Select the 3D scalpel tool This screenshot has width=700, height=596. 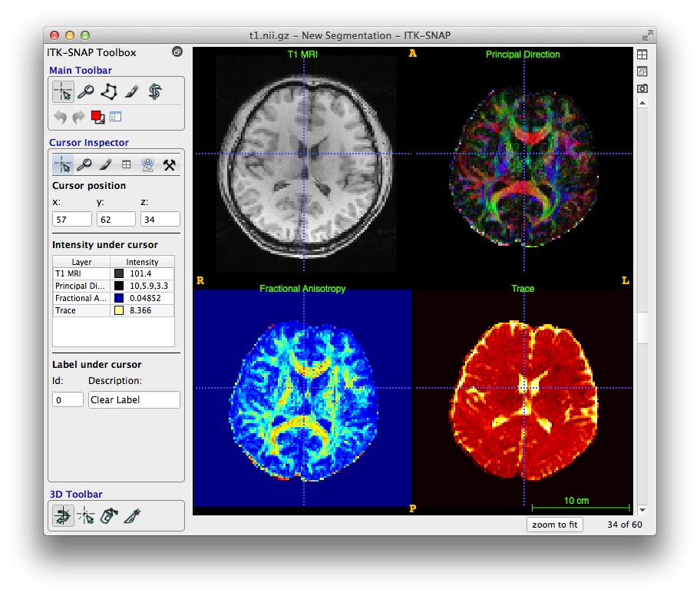pos(132,515)
